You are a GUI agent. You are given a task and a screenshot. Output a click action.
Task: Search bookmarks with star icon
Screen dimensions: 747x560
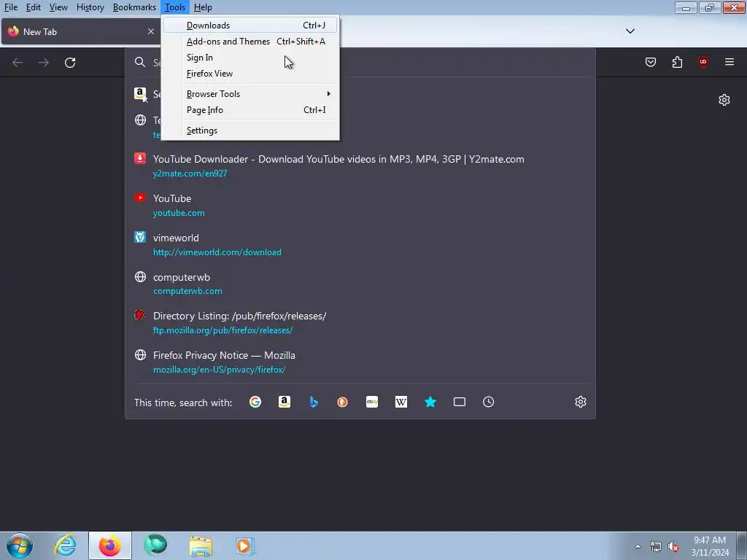tap(430, 402)
